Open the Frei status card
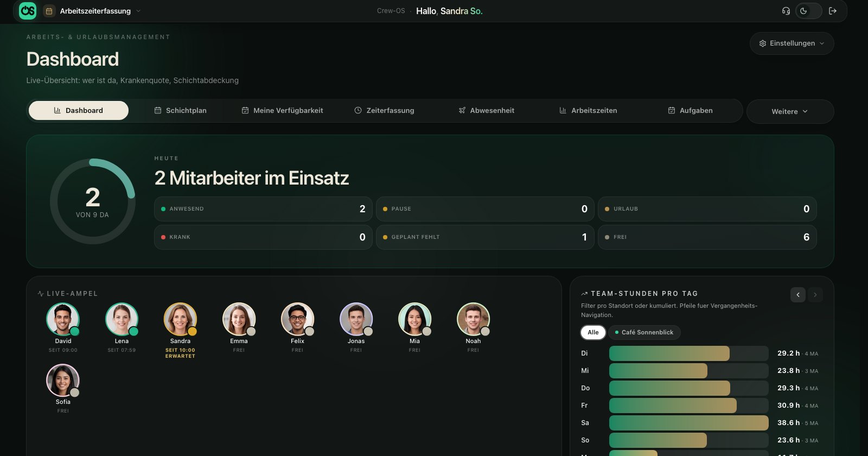This screenshot has width=868, height=456. (707, 237)
